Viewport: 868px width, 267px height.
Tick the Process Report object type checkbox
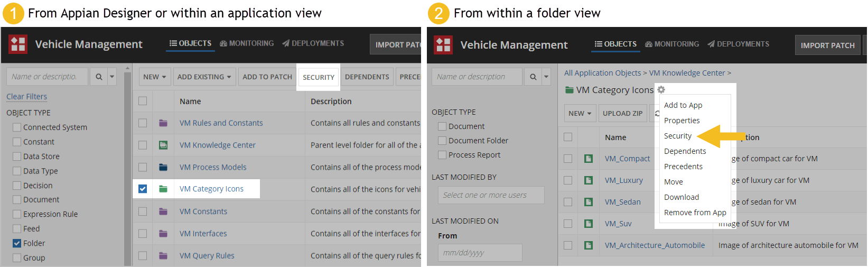click(x=442, y=155)
